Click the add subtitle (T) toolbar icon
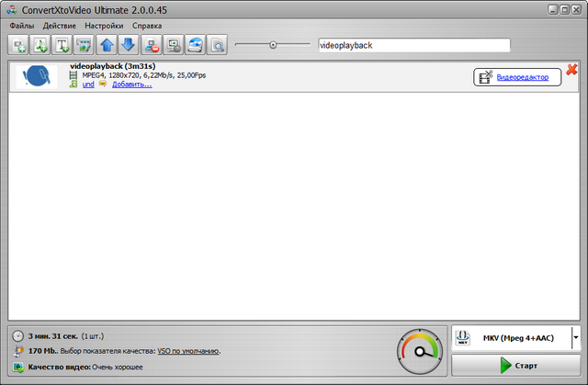 (x=62, y=44)
